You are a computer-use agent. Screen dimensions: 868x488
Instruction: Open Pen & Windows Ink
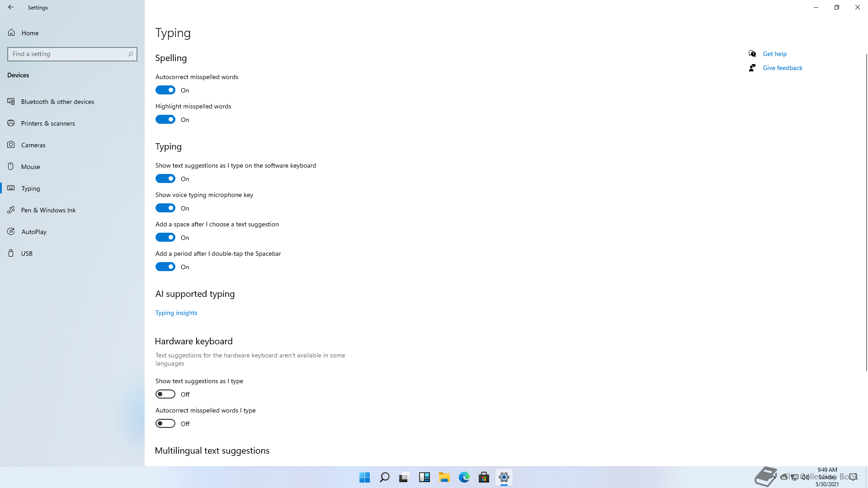tap(72, 210)
